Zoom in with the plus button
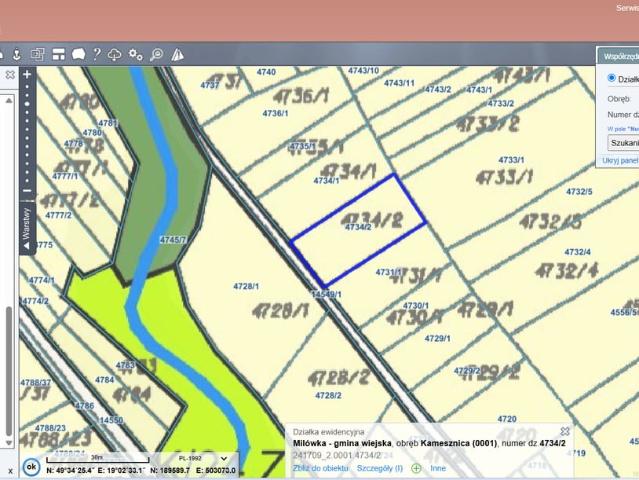The image size is (639, 480). point(27,74)
